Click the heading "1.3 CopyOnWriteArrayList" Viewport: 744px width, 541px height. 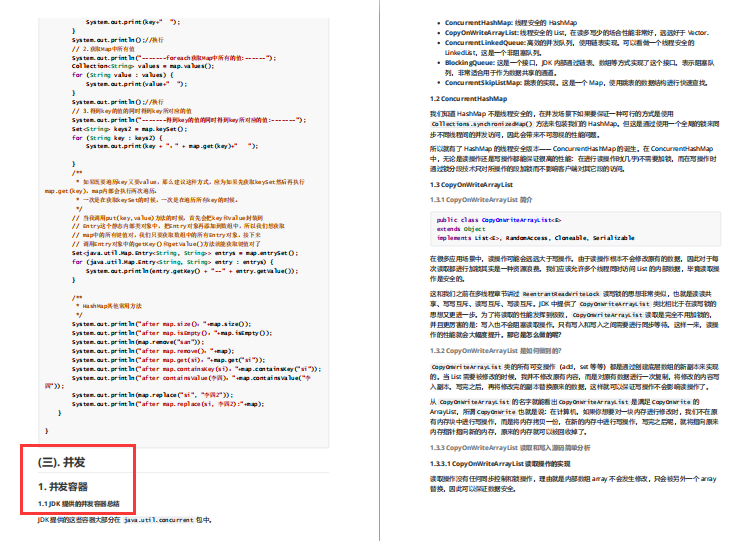(471, 185)
